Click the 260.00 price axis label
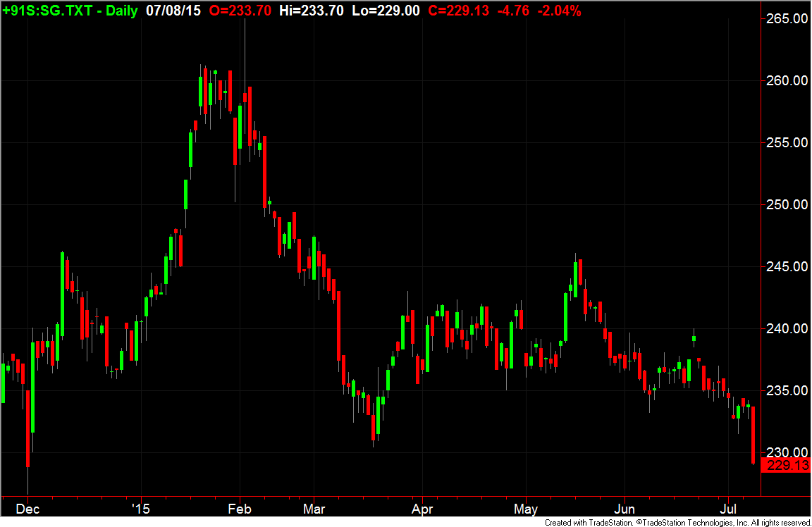The width and height of the screenshot is (812, 527). [787, 80]
